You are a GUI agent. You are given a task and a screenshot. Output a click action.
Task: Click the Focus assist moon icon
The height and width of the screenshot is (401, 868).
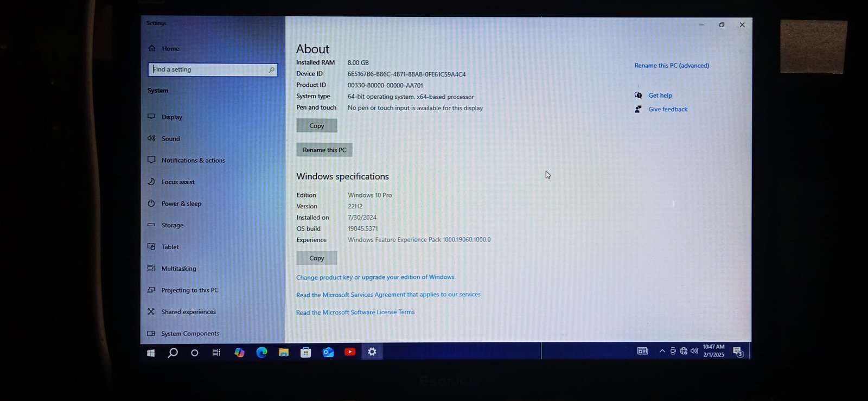(151, 182)
